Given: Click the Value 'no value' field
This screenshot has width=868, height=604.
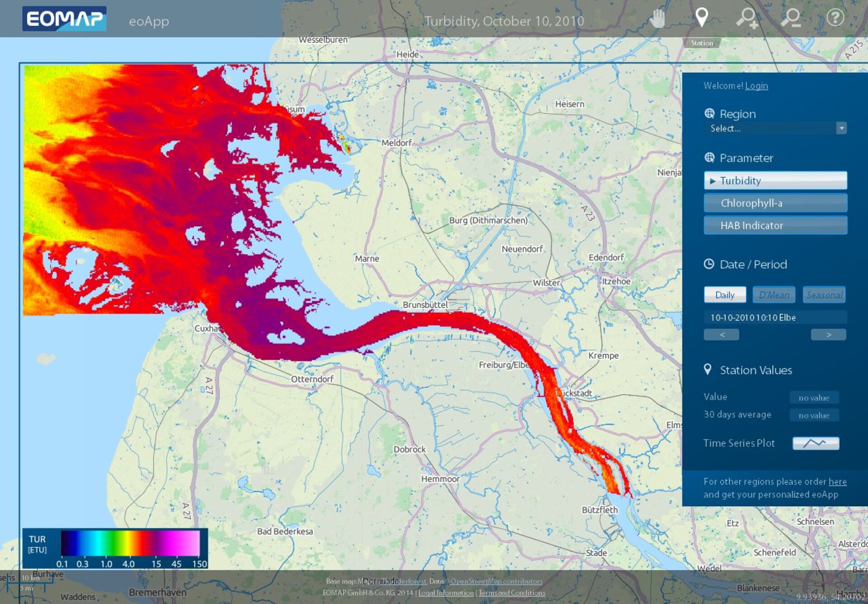Looking at the screenshot, I should tap(814, 398).
